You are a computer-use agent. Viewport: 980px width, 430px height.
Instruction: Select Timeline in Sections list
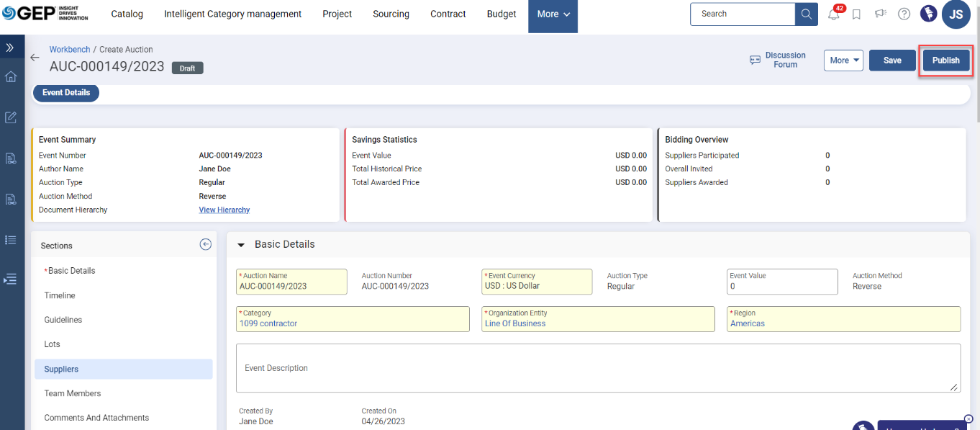point(60,295)
